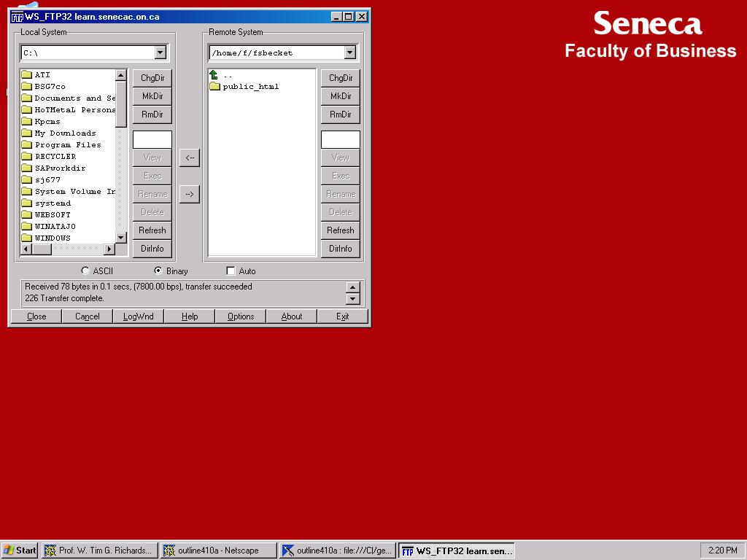Click local list scroll left arrow
Screen dimensions: 747x560
click(x=26, y=249)
